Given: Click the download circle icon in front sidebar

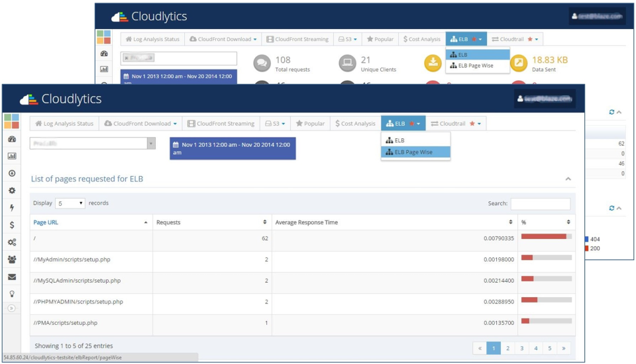Looking at the screenshot, I should 12,173.
